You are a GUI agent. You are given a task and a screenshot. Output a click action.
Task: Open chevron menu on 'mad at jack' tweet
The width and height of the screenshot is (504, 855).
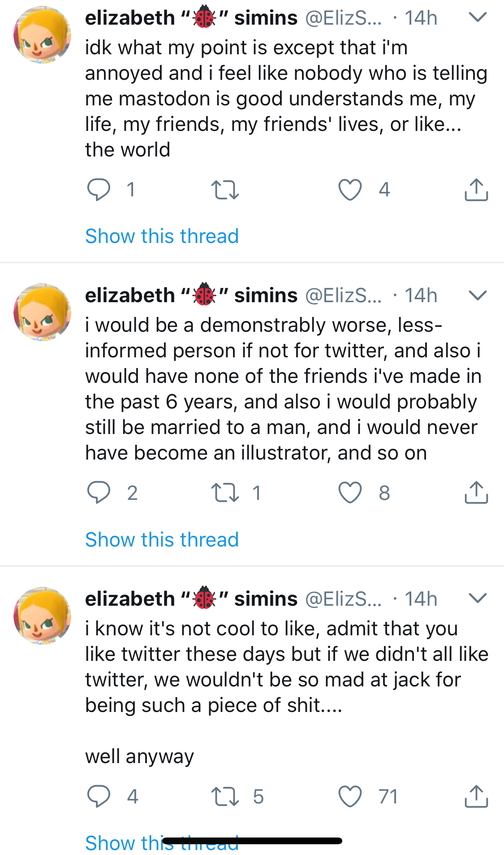478,598
